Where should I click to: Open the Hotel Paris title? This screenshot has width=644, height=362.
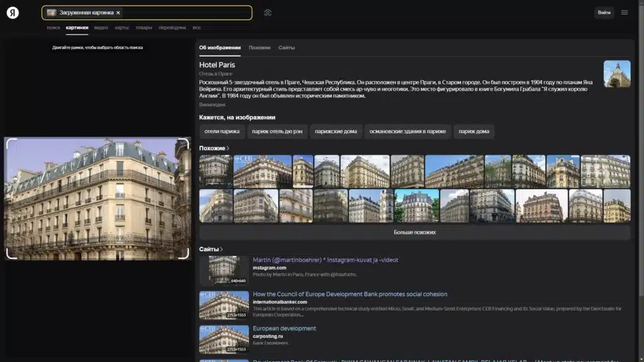217,65
